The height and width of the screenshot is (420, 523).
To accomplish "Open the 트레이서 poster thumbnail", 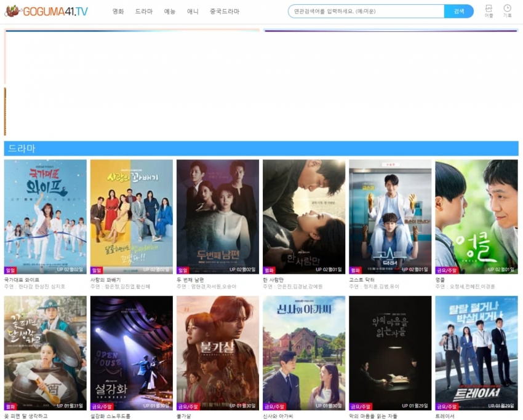I will click(x=477, y=353).
